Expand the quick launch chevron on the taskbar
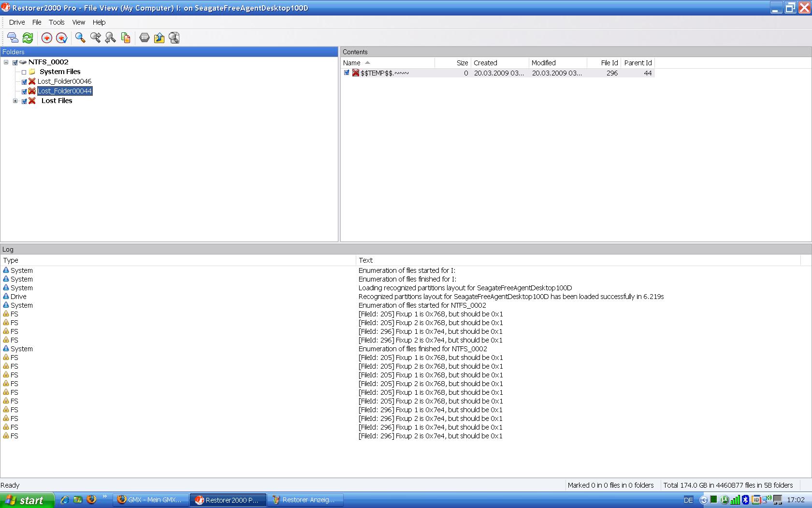This screenshot has height=508, width=812. pos(104,497)
